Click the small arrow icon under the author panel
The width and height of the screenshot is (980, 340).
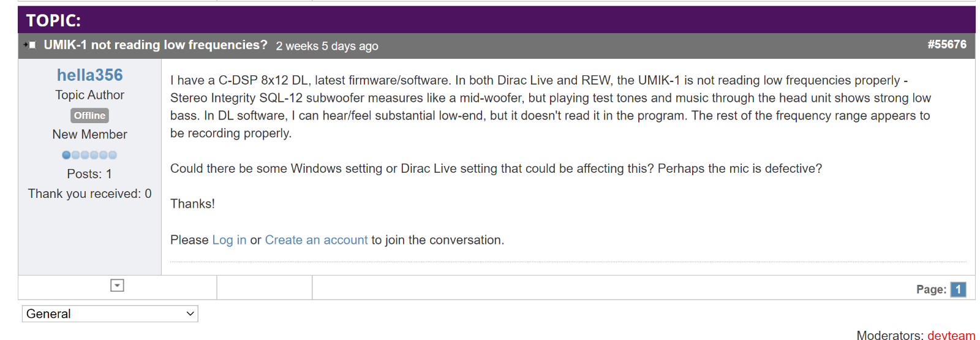point(117,285)
